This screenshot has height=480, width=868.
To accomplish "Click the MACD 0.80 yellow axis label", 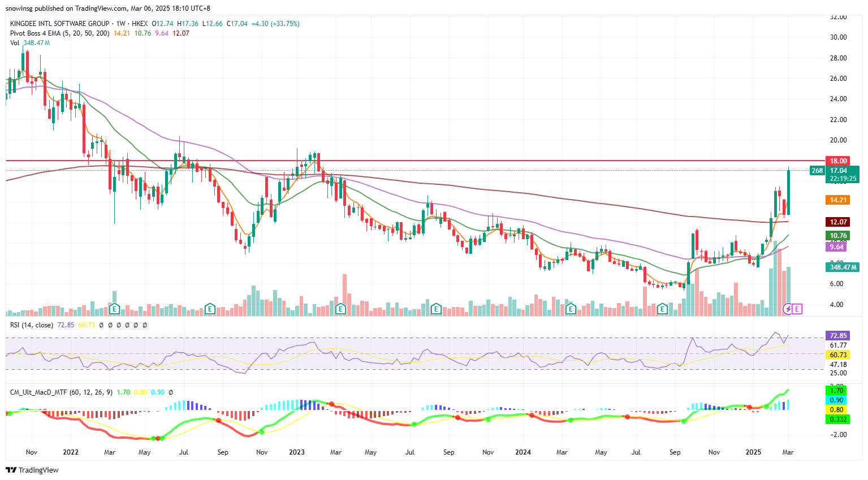I will [837, 410].
